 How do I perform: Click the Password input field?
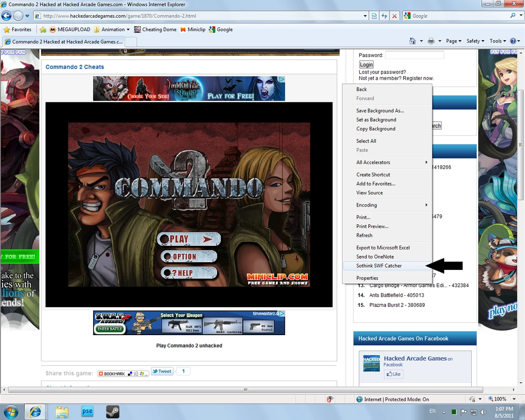[x=414, y=55]
